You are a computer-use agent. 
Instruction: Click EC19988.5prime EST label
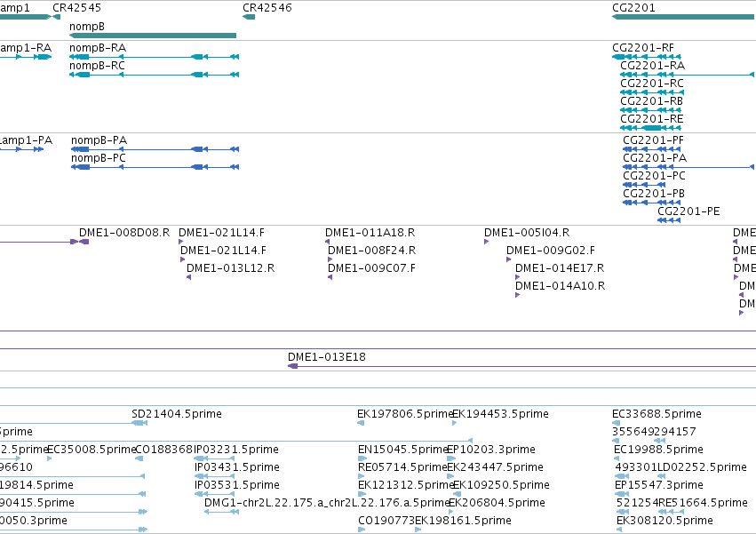[658, 450]
